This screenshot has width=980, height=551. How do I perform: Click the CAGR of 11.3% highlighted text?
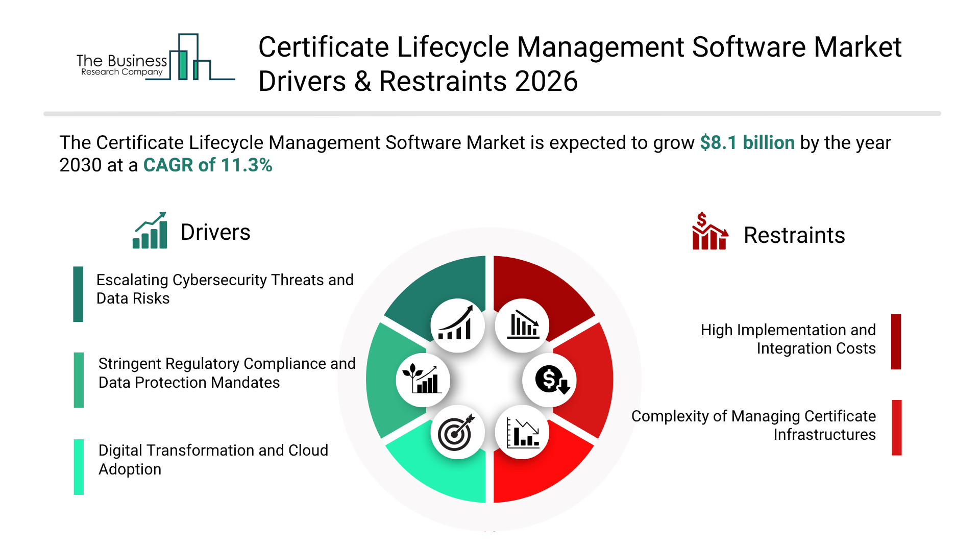pos(208,165)
